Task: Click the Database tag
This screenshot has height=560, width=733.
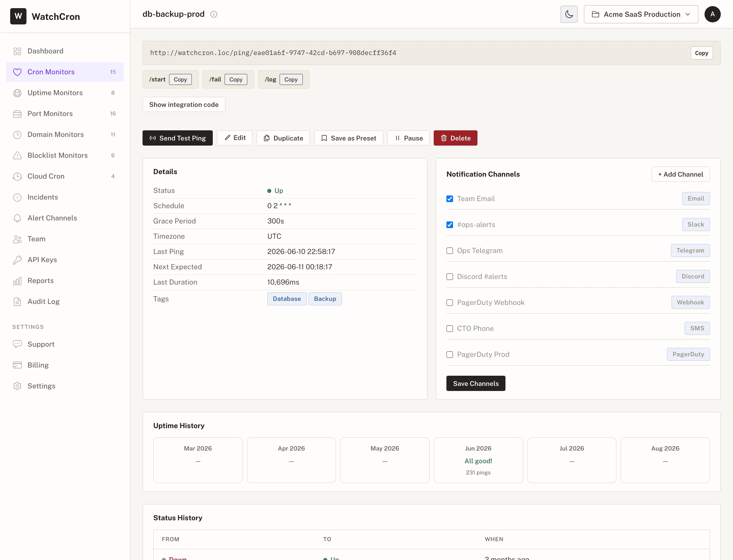Action: [287, 299]
